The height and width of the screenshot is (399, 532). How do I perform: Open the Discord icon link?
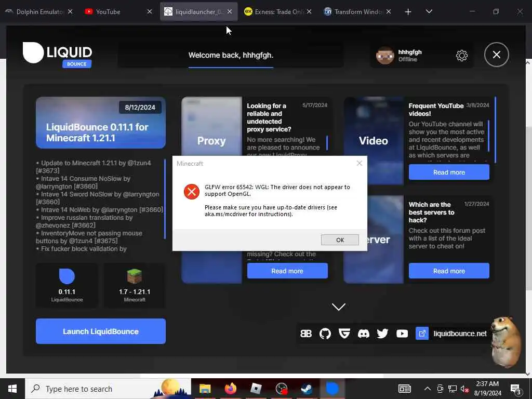(363, 334)
